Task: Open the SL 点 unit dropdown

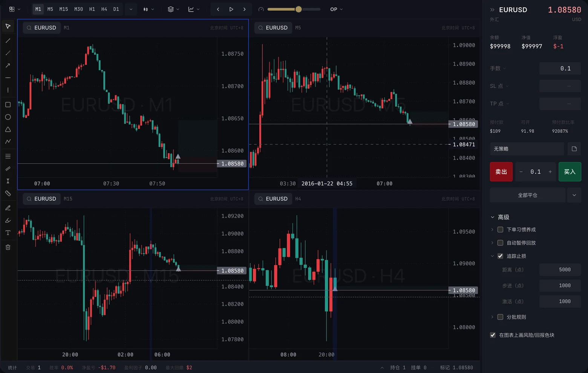Action: click(x=499, y=86)
